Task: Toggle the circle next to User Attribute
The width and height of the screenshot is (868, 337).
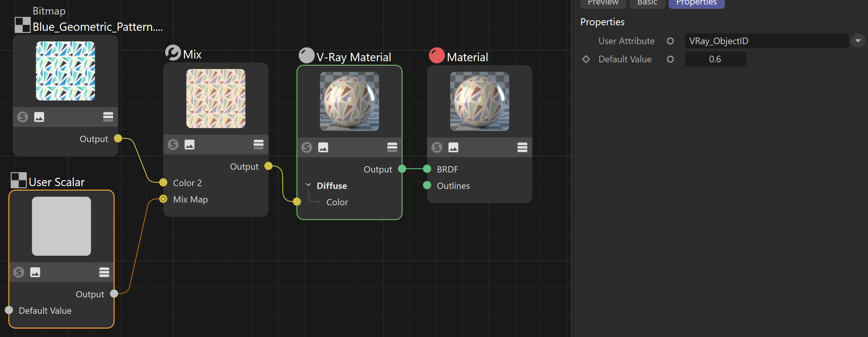Action: [670, 41]
